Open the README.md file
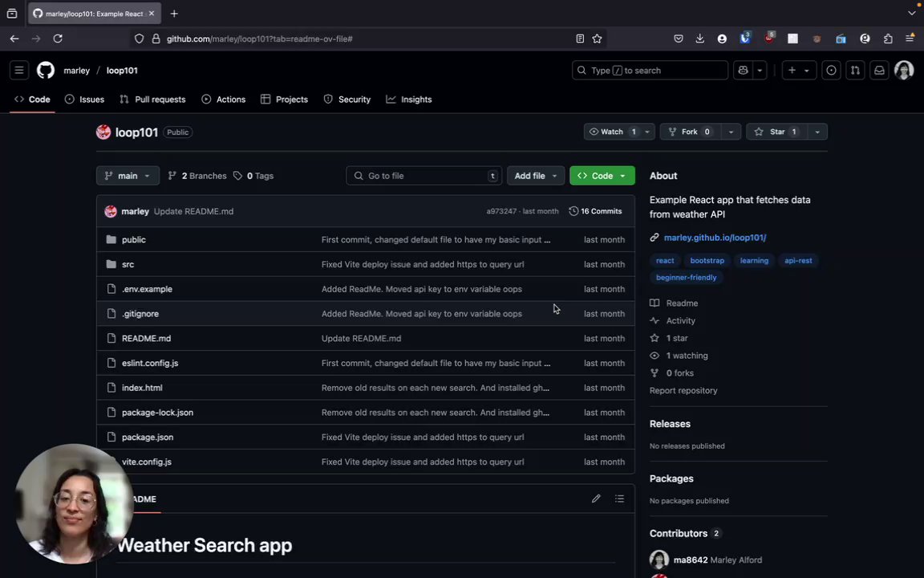Viewport: 924px width, 578px height. click(x=146, y=339)
